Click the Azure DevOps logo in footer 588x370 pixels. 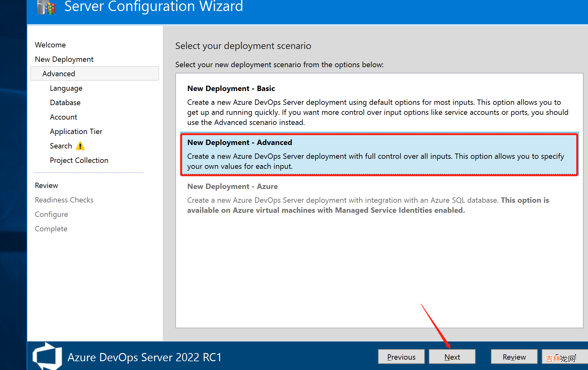[47, 356]
